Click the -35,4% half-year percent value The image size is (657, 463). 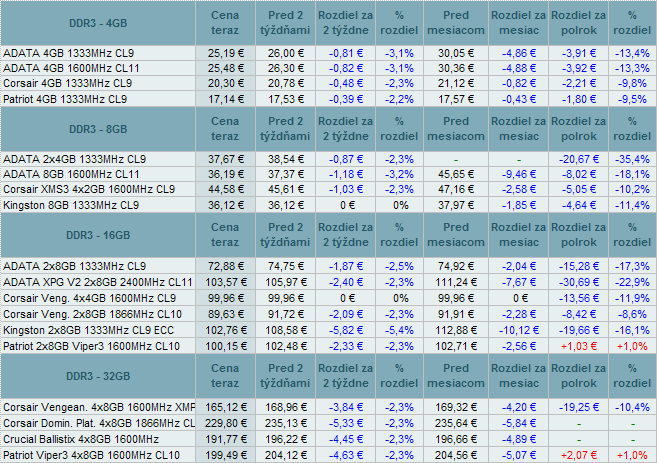pos(632,159)
